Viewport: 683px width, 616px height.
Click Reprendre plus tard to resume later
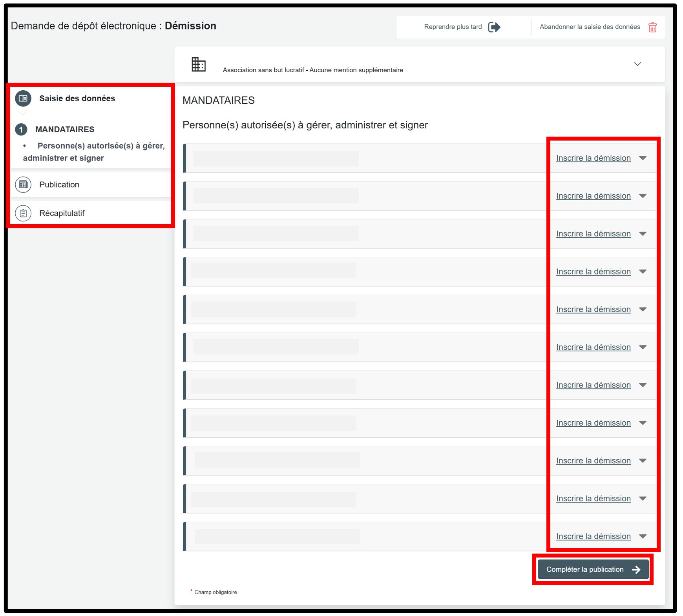tap(453, 27)
